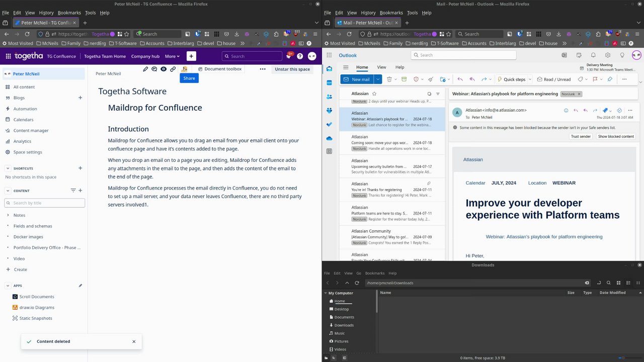Click the Downloads file manager path field
Screen dimensions: 644x362
click(x=478, y=283)
